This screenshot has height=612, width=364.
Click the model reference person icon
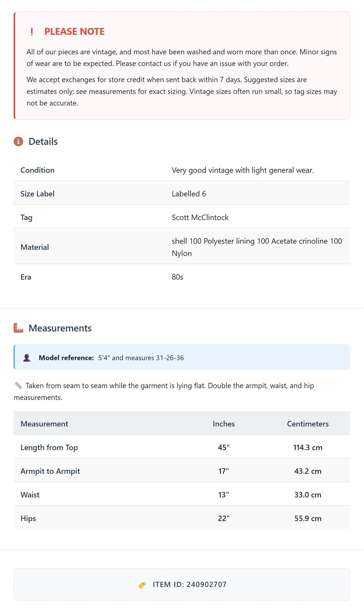27,358
